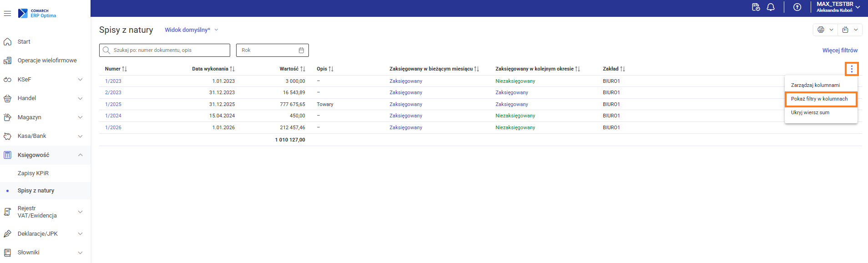Click Więcej filtrów link
Image resolution: width=868 pixels, height=263 pixels.
(x=840, y=51)
